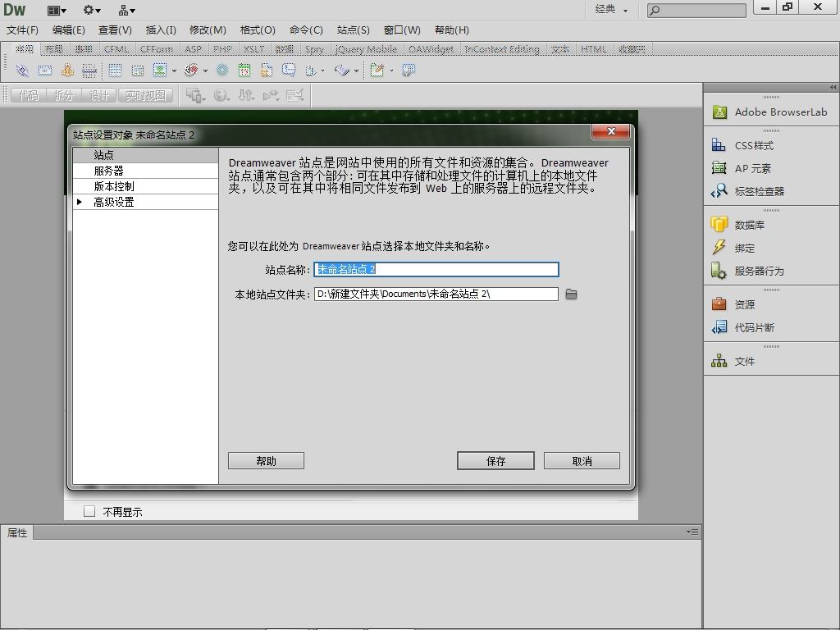840x630 pixels.
Task: Check the 不再显示 checkbox
Action: pyautogui.click(x=89, y=511)
